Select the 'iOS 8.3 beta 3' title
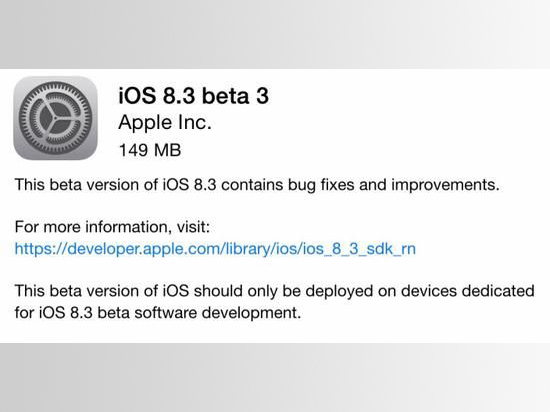This screenshot has width=550, height=412. click(x=194, y=96)
